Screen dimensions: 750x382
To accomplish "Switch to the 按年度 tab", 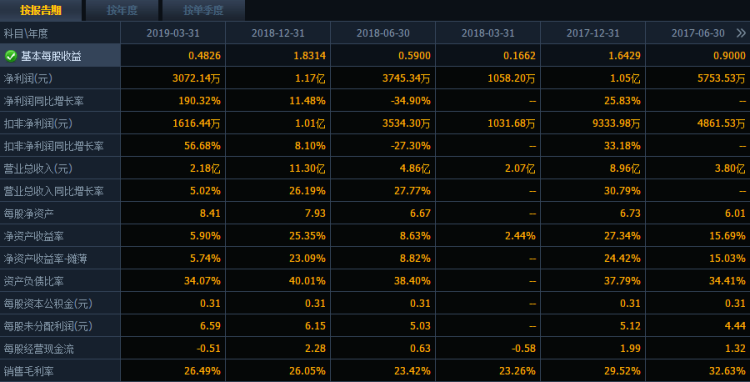I will coord(122,10).
